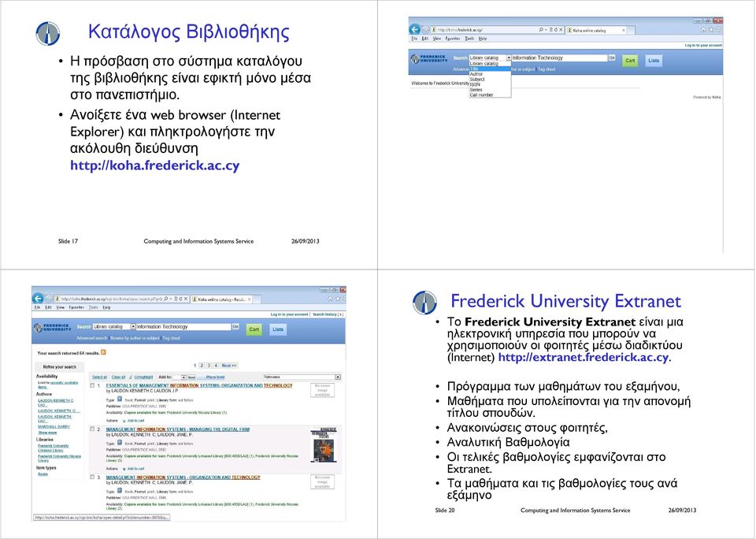
Task: Choose 'ISBN' from the search dropdown list
Action: click(490, 84)
